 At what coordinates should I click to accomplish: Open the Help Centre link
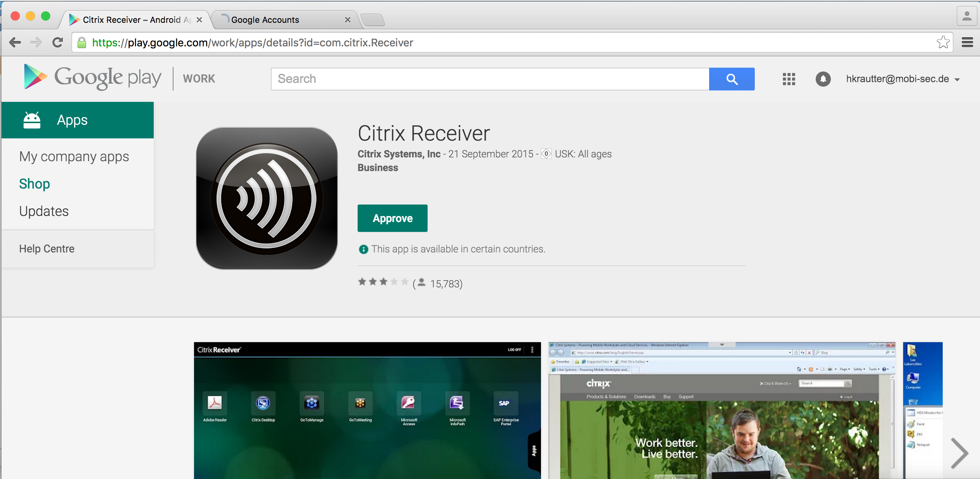[x=47, y=249]
